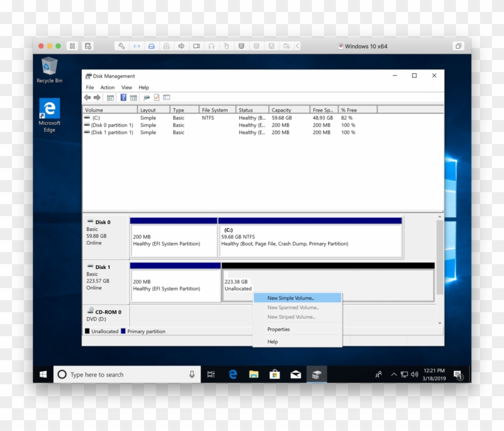Click the forward navigation arrow in Disk Management
Viewport: 504px width, 431px height.
[96, 97]
